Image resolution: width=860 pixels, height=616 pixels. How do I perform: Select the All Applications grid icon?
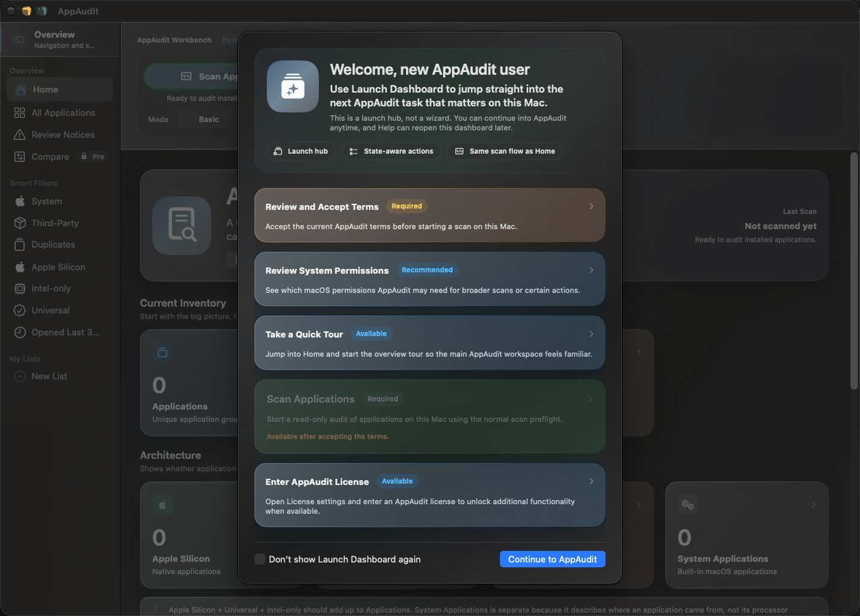(x=20, y=113)
